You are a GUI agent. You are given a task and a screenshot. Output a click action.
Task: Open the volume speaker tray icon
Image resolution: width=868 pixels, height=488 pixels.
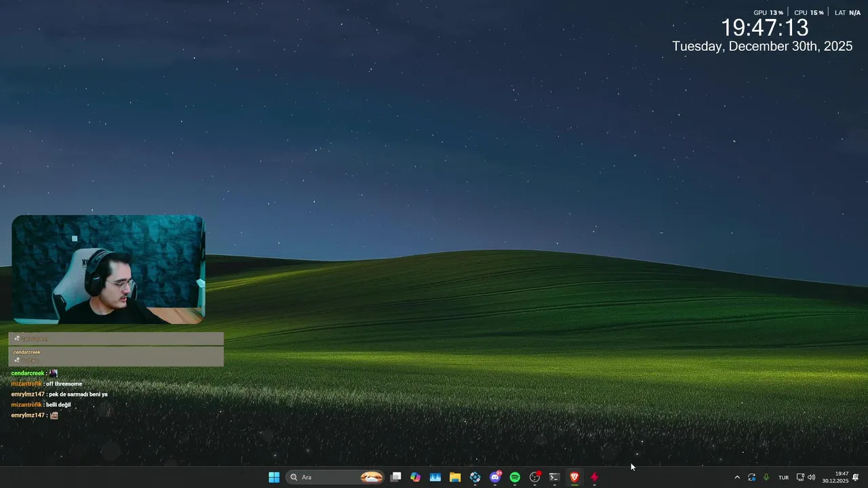[812, 477]
